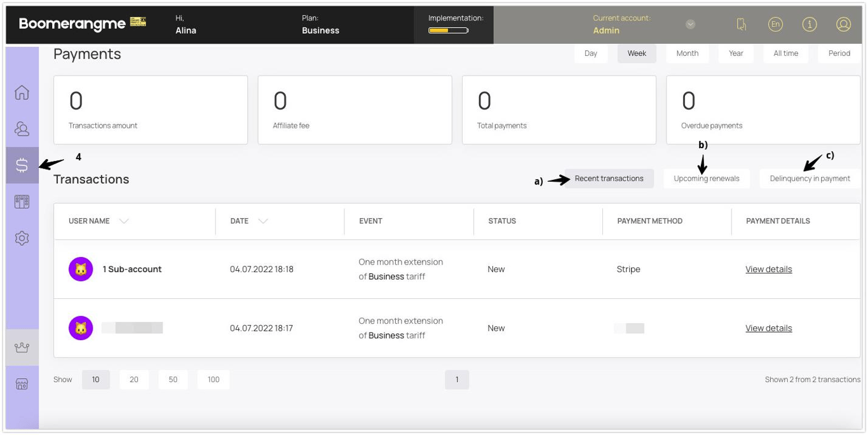Select the custom Period filter
This screenshot has width=868, height=435.
click(x=839, y=53)
